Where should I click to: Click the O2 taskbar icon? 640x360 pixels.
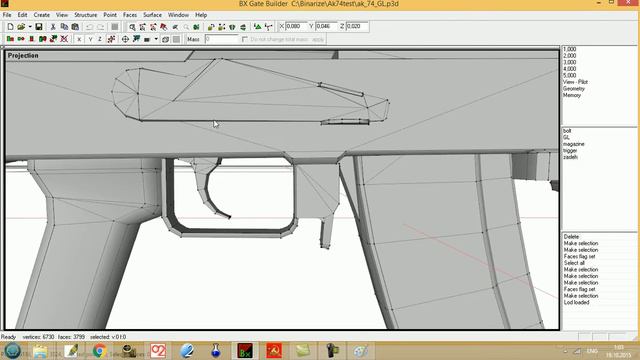click(158, 351)
